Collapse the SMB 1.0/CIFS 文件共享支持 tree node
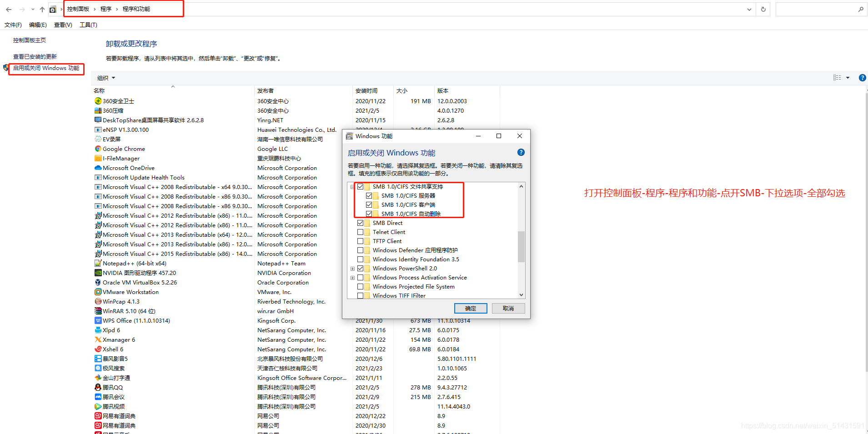This screenshot has width=868, height=434. (x=352, y=186)
